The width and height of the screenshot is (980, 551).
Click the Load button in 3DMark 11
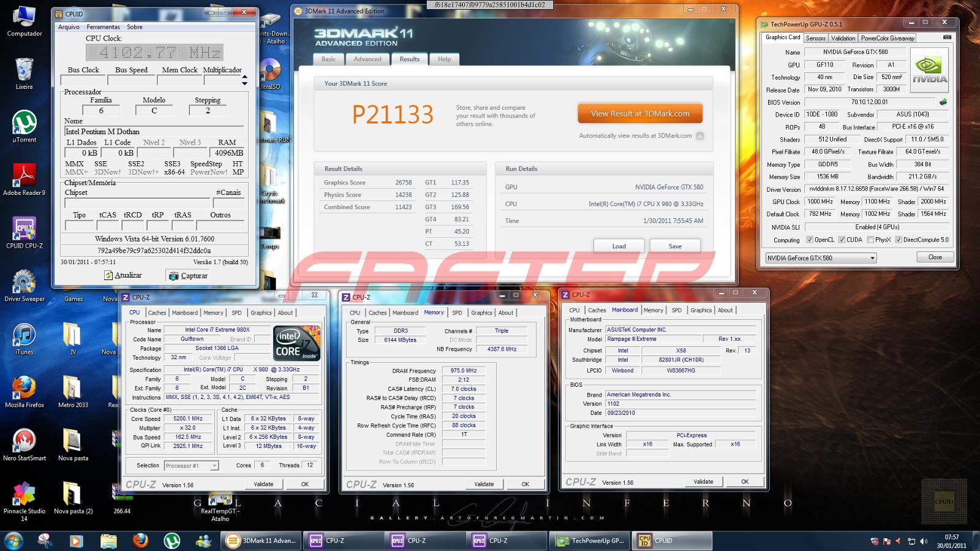coord(619,246)
